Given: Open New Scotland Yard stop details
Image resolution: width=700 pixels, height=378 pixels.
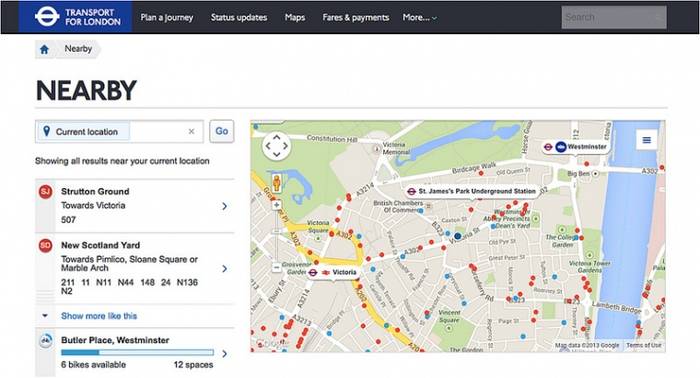Looking at the screenshot, I should click(x=134, y=268).
